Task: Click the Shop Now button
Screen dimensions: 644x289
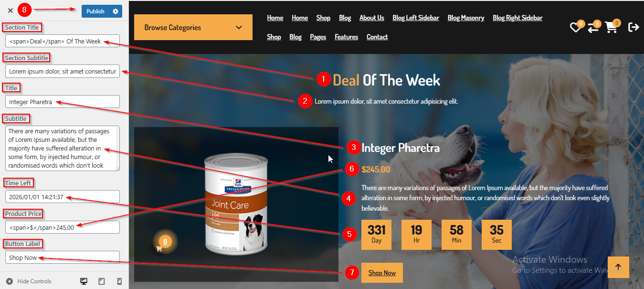Action: [382, 273]
